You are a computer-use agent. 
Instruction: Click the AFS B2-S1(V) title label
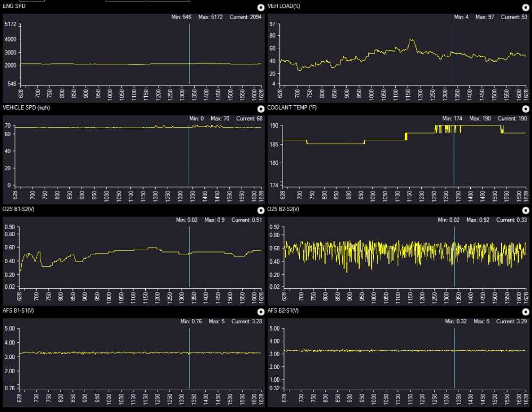click(x=284, y=310)
